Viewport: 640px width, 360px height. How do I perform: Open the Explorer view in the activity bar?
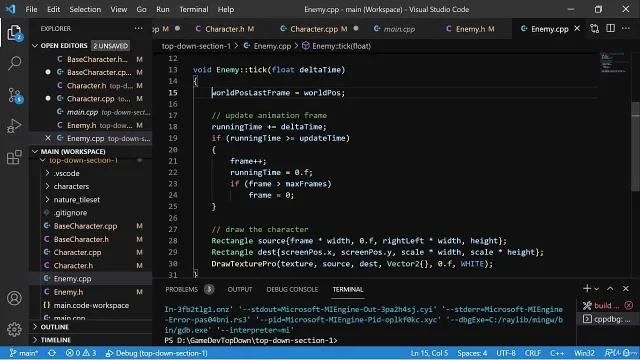click(14, 33)
